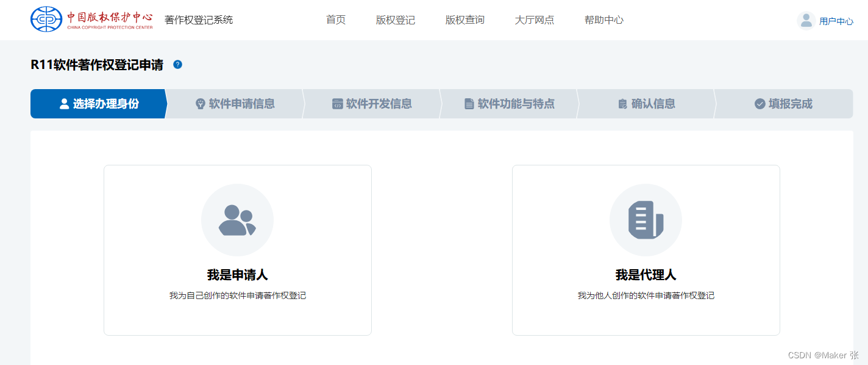
Task: Click the checkmark icon beside 填报完成
Action: tap(759, 104)
